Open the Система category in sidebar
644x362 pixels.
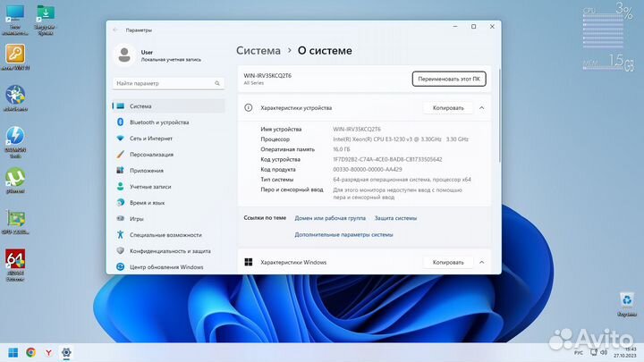click(x=168, y=105)
